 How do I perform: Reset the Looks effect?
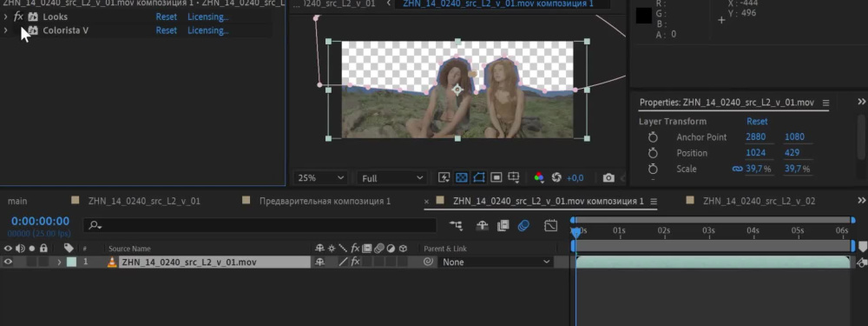[166, 17]
